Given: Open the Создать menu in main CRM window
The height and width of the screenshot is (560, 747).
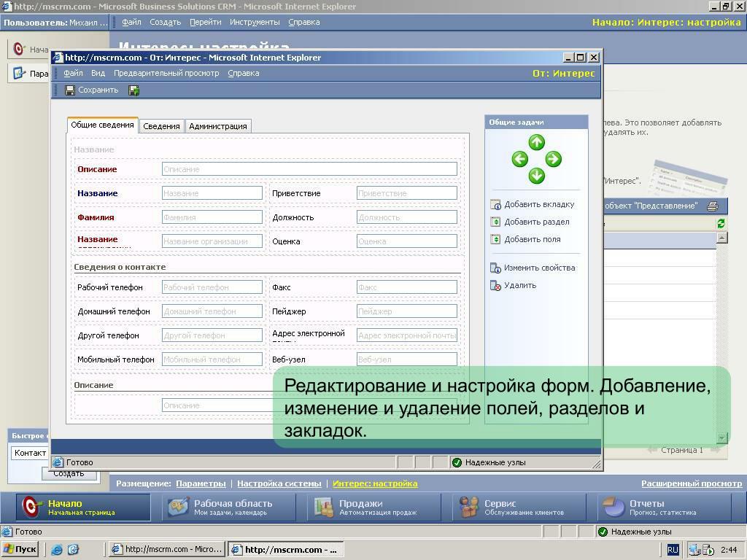Looking at the screenshot, I should click(166, 22).
